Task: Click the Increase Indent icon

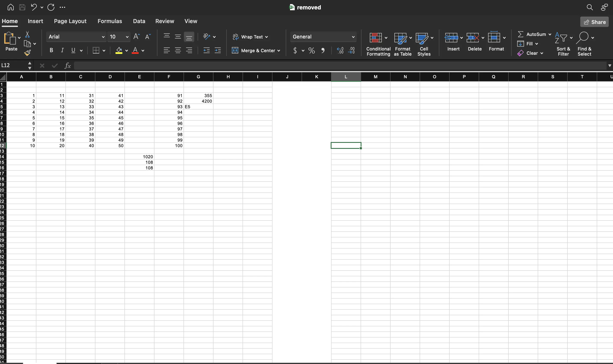Action: (218, 50)
